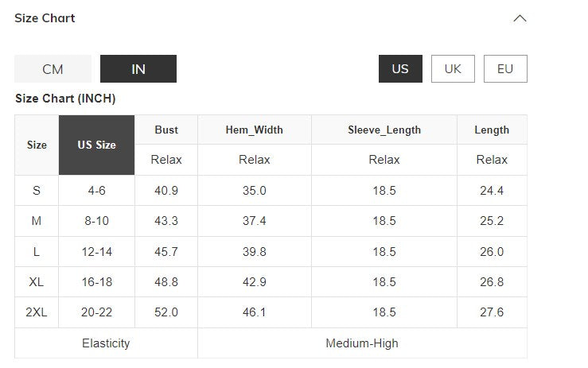Screen dimensions: 588x368
Task: Click the Medium-High elasticity value
Action: point(362,343)
